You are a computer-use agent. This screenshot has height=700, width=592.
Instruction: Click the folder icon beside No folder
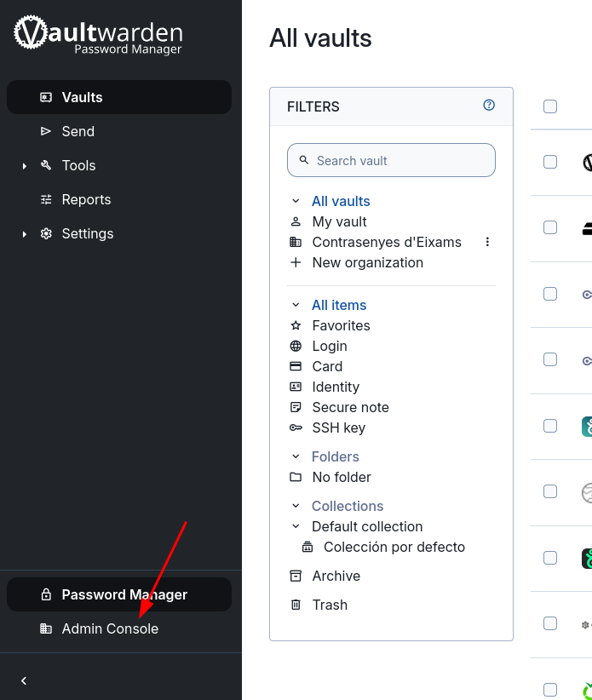(x=296, y=477)
